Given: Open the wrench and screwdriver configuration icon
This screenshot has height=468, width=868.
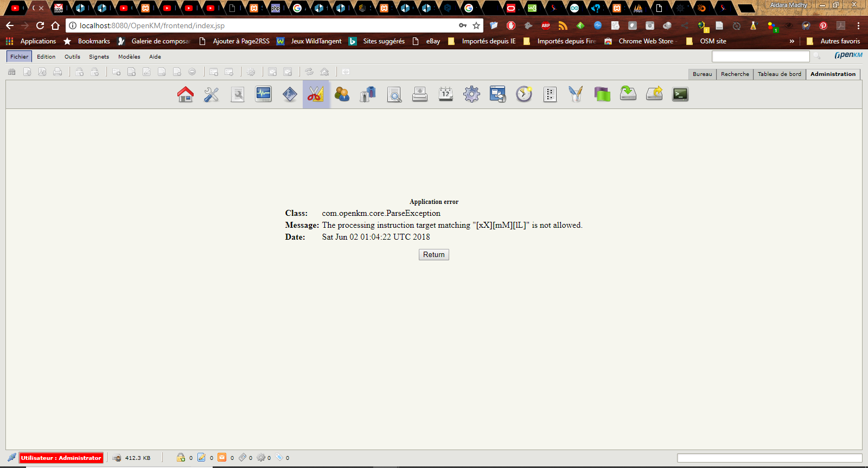Looking at the screenshot, I should pyautogui.click(x=211, y=94).
